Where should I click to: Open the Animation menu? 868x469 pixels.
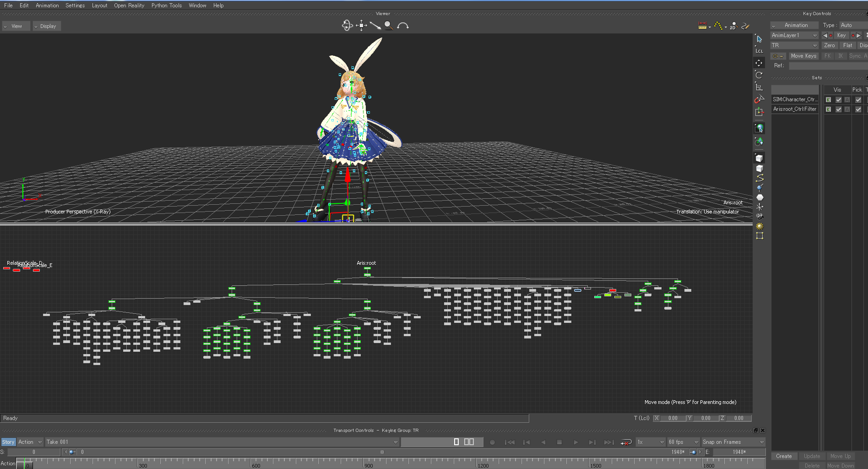tap(47, 5)
